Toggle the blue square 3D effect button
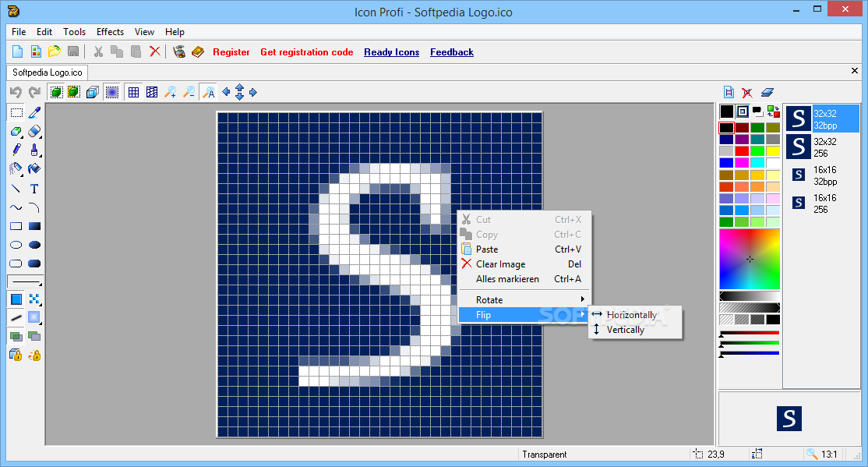This screenshot has height=467, width=868. 112,93
